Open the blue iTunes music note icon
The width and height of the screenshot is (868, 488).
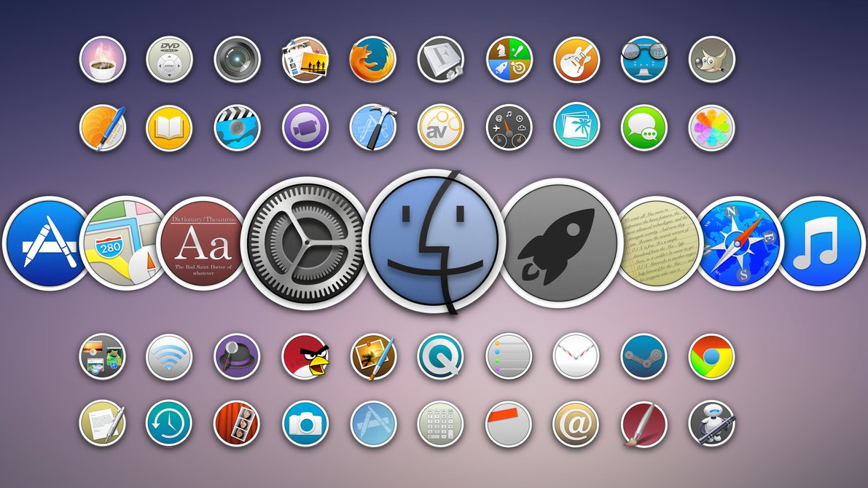821,243
